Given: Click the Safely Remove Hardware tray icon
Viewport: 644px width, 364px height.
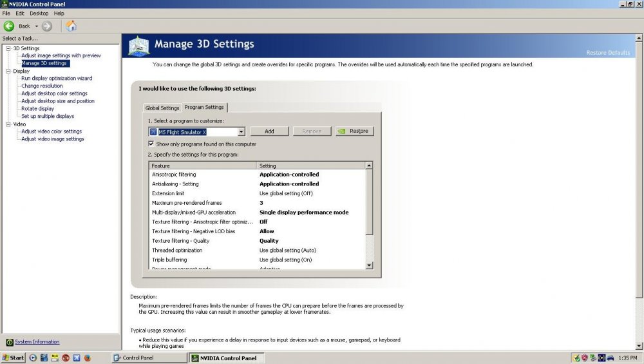Looking at the screenshot, I should (x=592, y=358).
